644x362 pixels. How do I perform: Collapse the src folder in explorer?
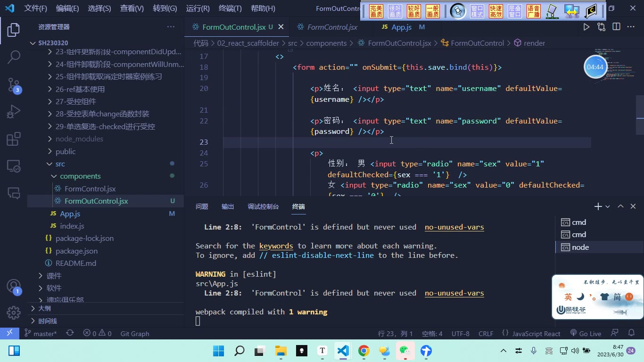pyautogui.click(x=60, y=164)
